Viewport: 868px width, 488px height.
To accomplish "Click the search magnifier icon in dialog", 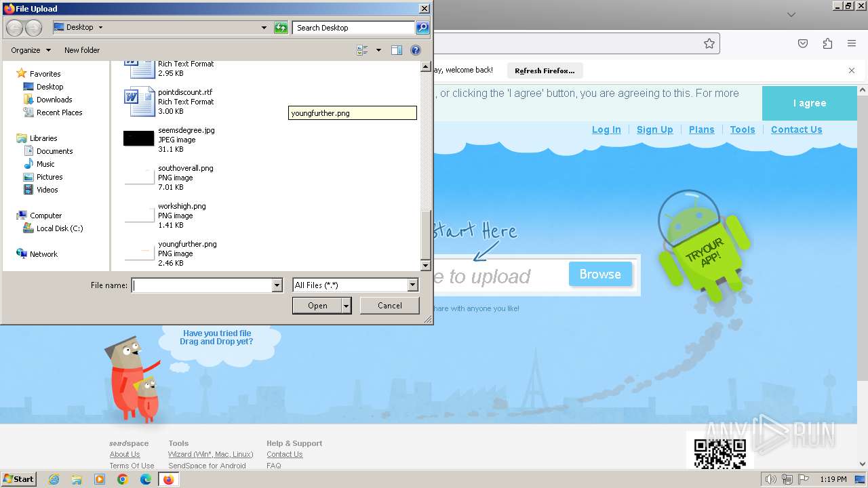I will coord(422,28).
